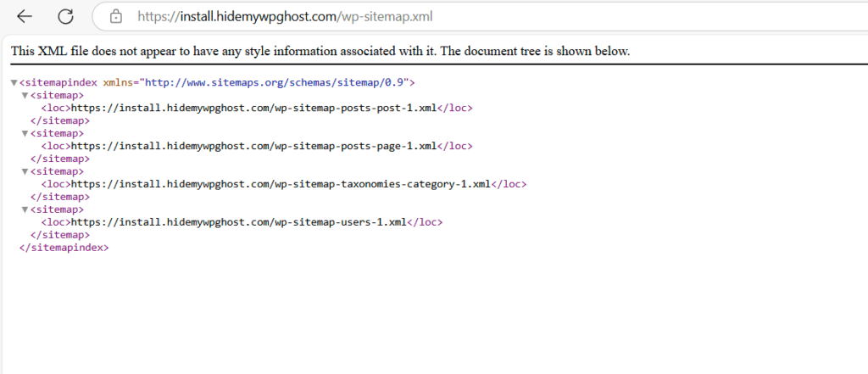
Task: Collapse the sitemap node containing taxonomies-category-1.xml
Action: tap(25, 172)
